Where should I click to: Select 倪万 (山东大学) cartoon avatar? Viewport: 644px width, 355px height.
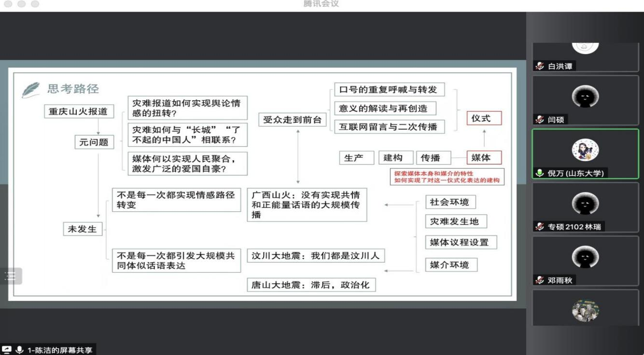(x=585, y=150)
